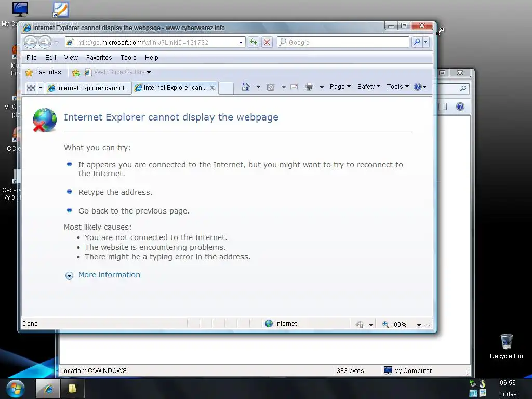The image size is (532, 399).
Task: Click the Forward navigation arrow
Action: [x=45, y=43]
